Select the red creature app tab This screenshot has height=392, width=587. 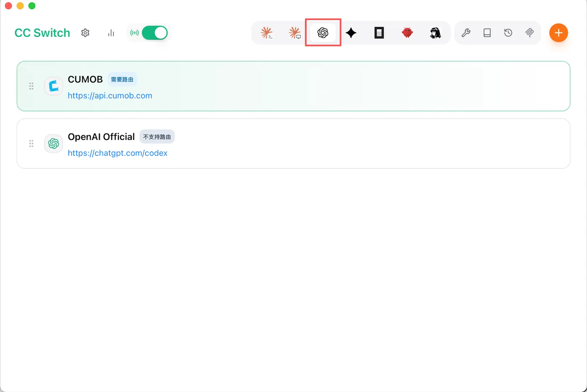407,33
